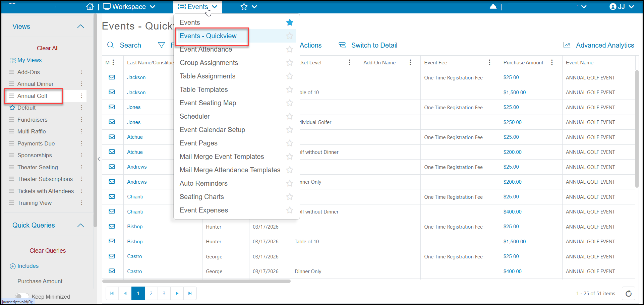Select the Add-Ons view
The width and height of the screenshot is (644, 305).
tap(28, 72)
